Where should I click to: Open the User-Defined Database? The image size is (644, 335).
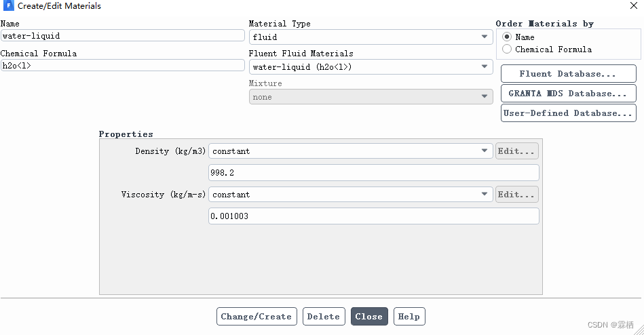tap(568, 113)
